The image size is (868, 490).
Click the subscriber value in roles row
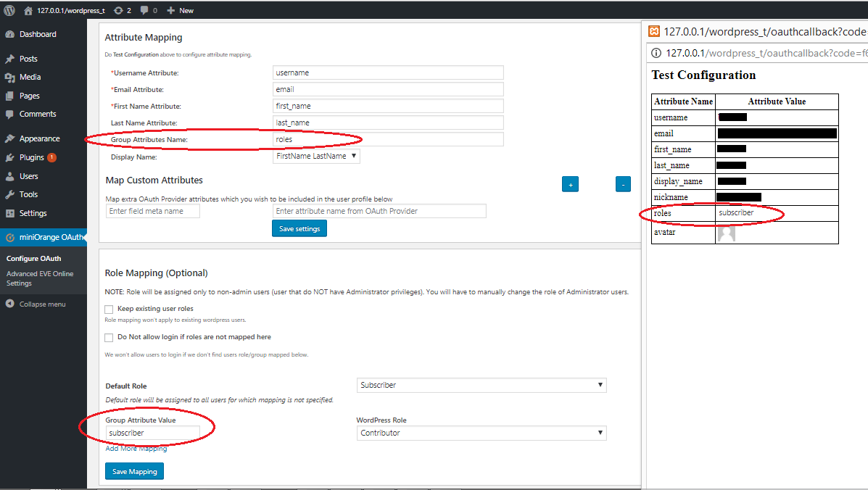tap(736, 213)
